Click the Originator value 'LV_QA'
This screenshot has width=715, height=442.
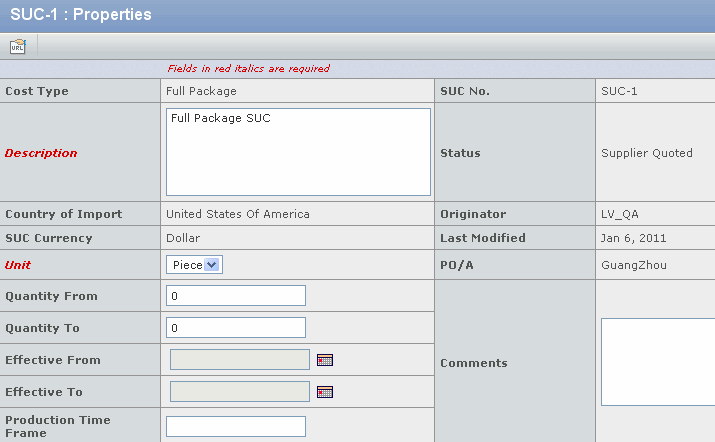pos(618,214)
